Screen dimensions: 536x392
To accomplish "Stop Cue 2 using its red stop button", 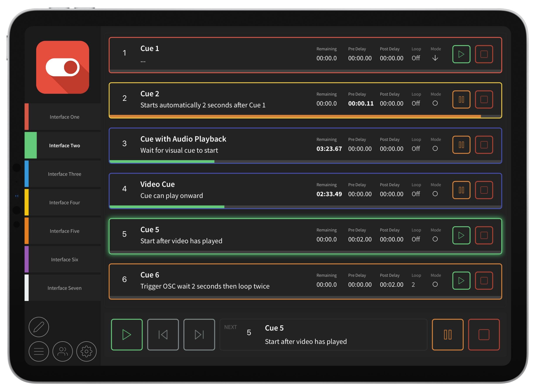I will (484, 100).
